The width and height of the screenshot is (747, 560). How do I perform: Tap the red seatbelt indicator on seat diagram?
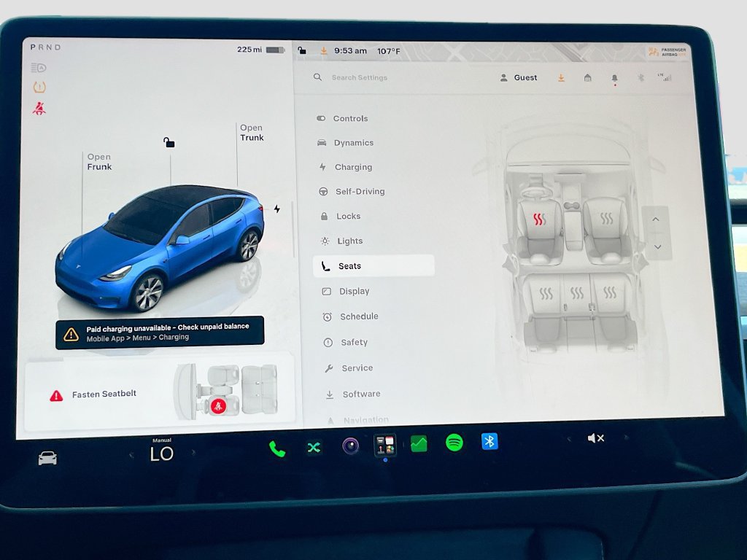pyautogui.click(x=218, y=406)
